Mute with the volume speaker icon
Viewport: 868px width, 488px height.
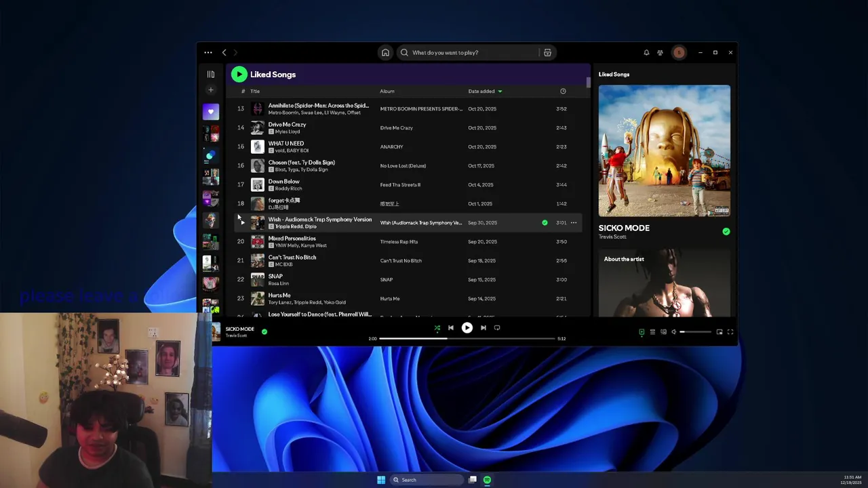pyautogui.click(x=674, y=332)
